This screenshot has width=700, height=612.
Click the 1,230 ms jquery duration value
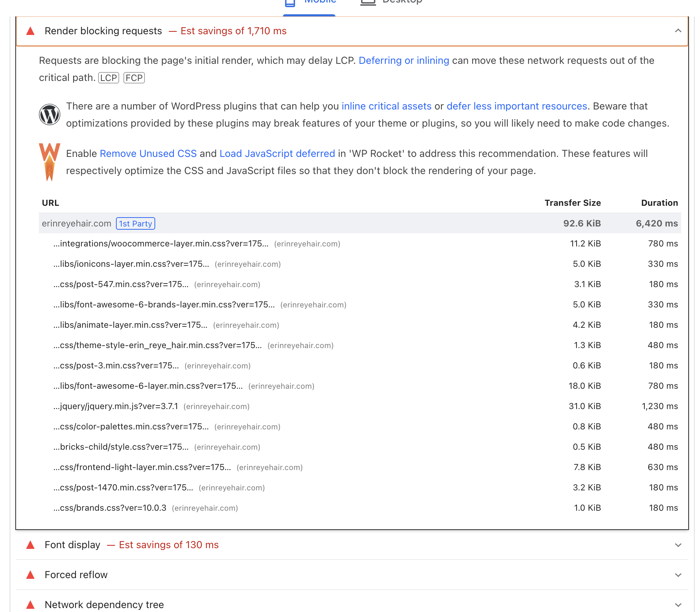coord(660,406)
